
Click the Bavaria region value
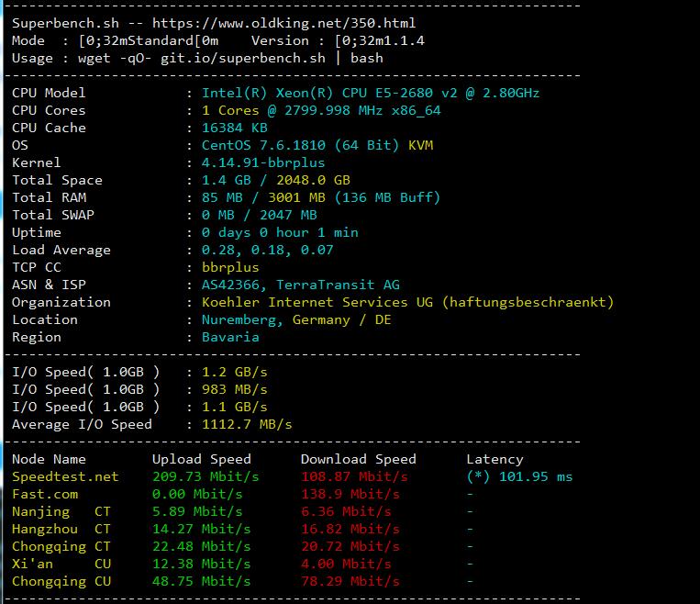pyautogui.click(x=230, y=337)
